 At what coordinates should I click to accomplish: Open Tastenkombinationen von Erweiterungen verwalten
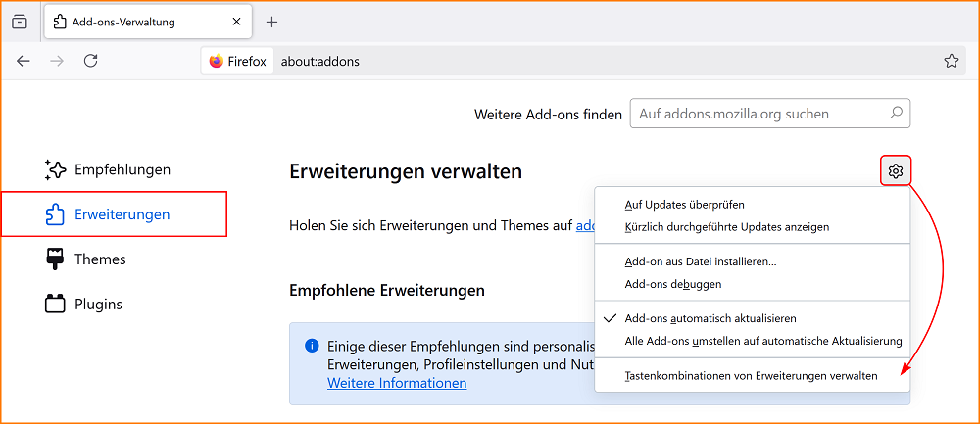(752, 376)
